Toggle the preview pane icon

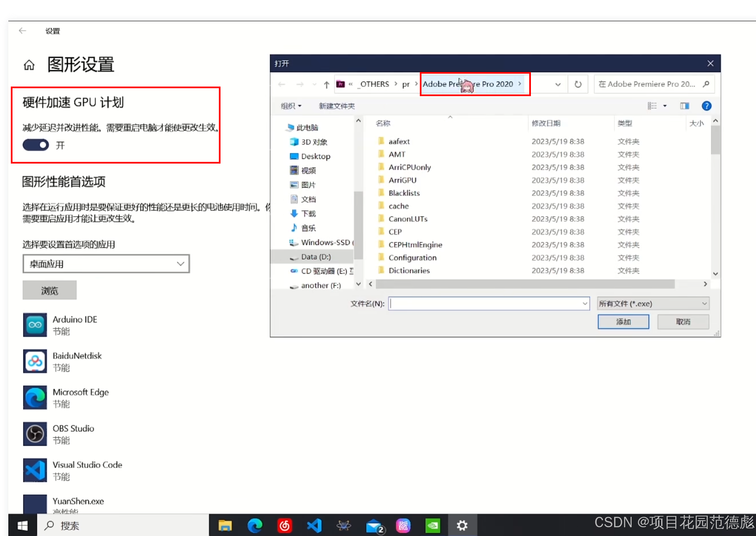click(684, 106)
